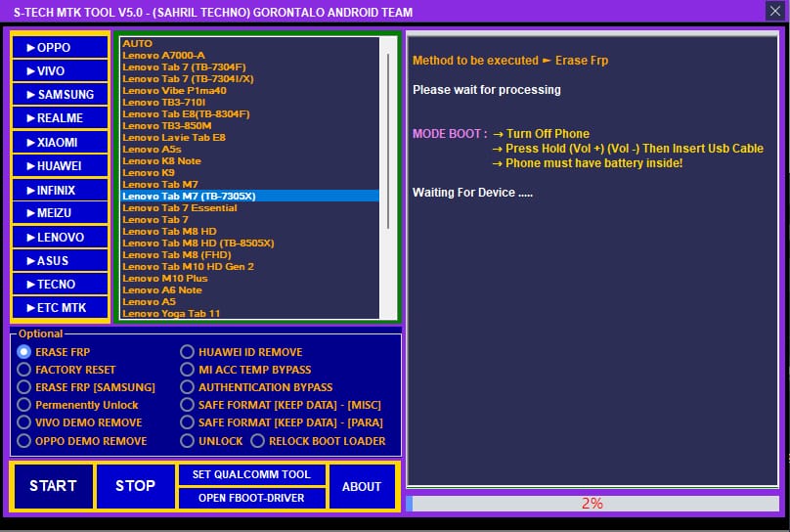Select Lenovo Vibe P1ma40
Screen dimensions: 790x532
click(x=250, y=90)
